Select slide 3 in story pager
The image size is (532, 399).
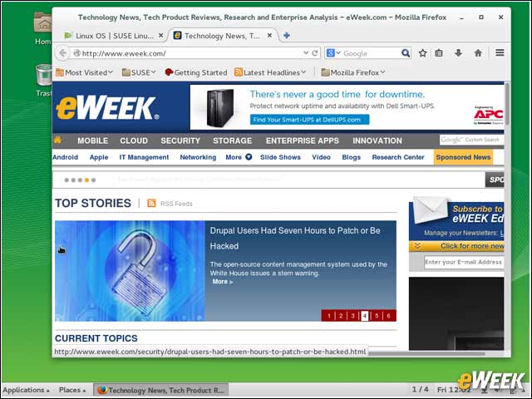pos(352,316)
